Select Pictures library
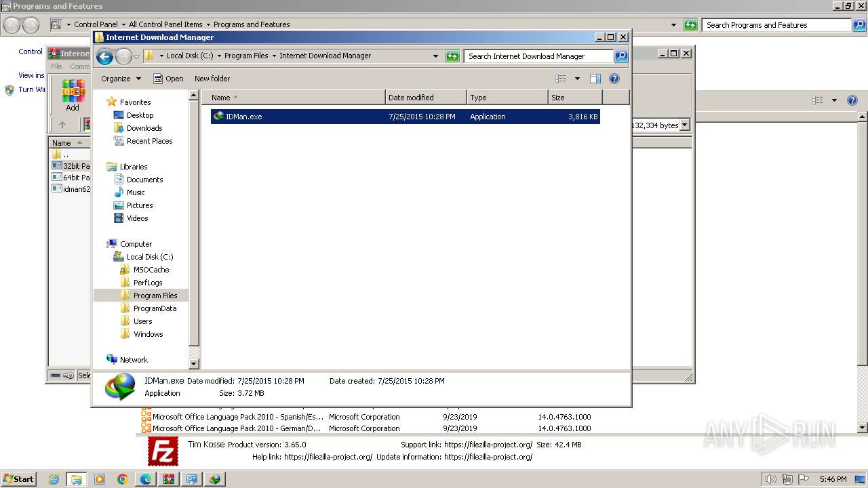This screenshot has height=488, width=868. click(139, 205)
